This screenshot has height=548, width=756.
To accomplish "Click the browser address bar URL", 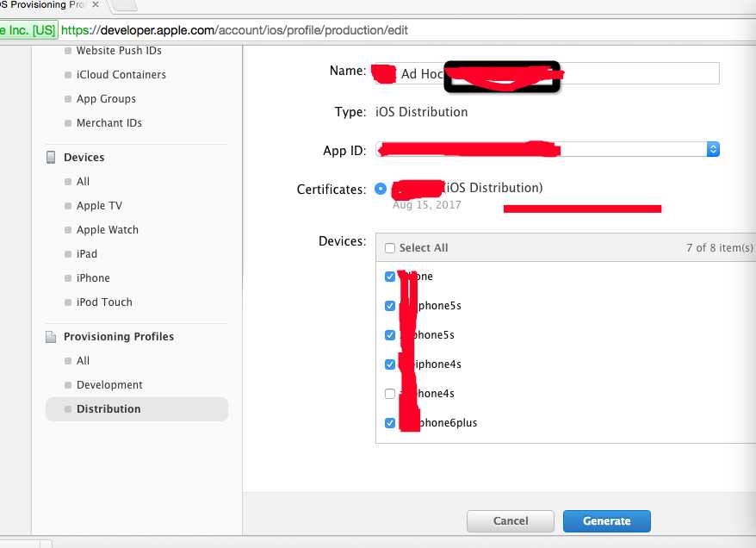I will coord(234,30).
